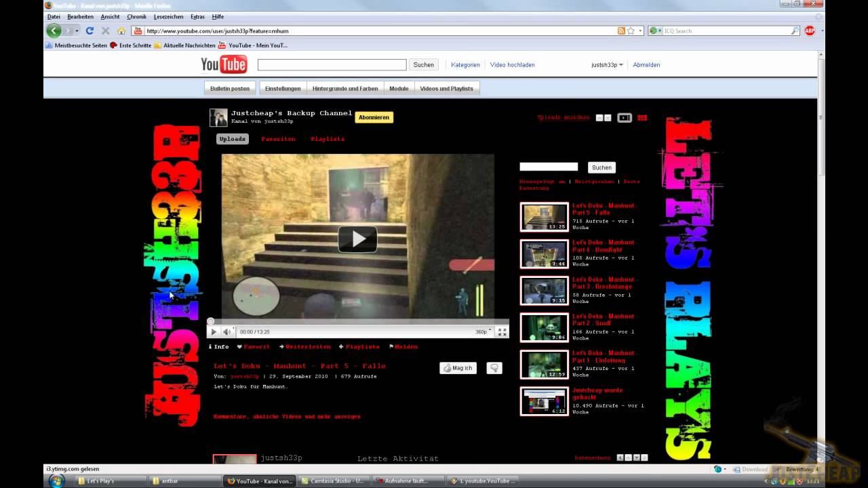
Task: Open the Chronik menu
Action: (x=136, y=16)
